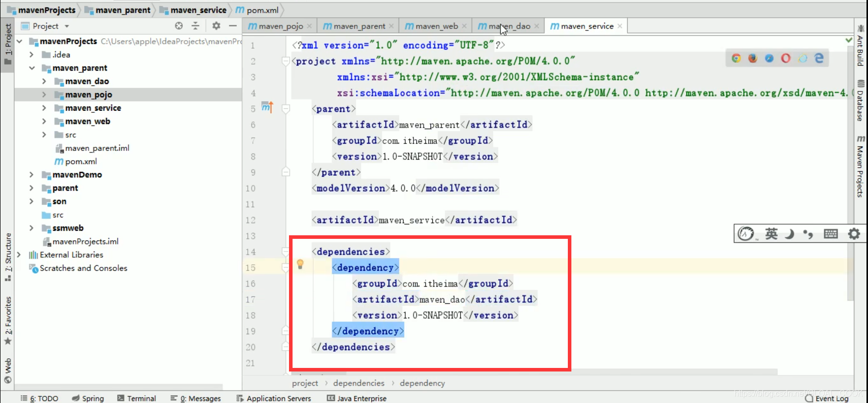Viewport: 868px width, 403px height.
Task: Click the Maven parent gutter icon on line 5
Action: pyautogui.click(x=267, y=107)
